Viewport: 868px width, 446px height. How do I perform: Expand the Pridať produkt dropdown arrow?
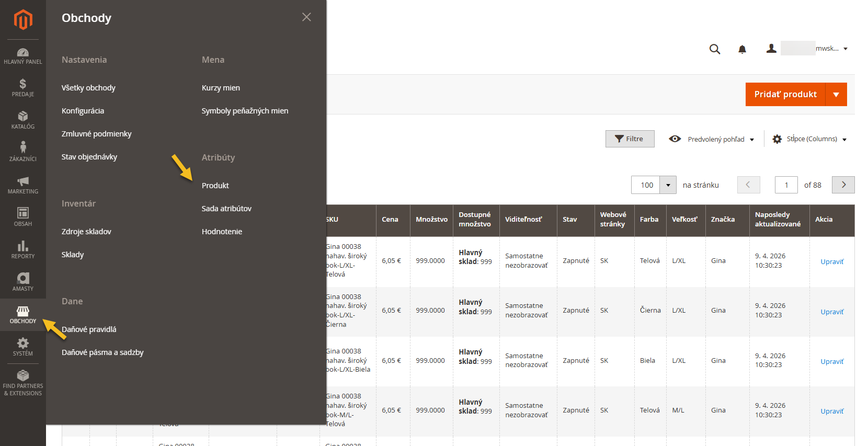[836, 95]
